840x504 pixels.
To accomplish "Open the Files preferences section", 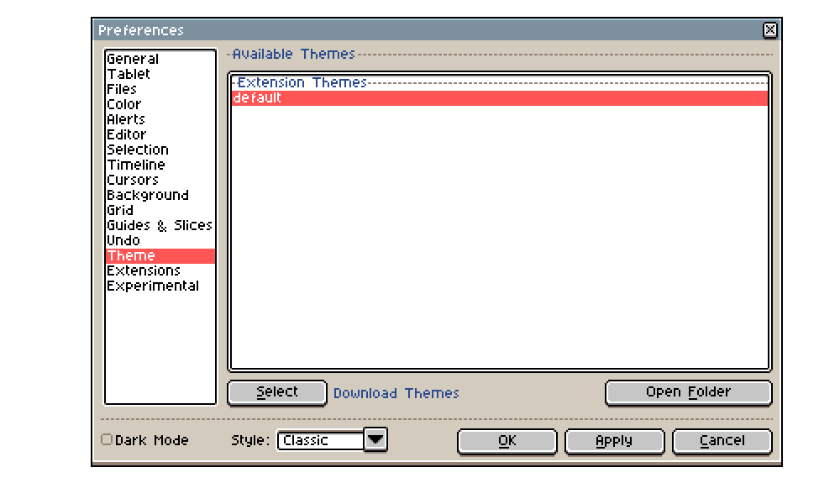I will coord(160,89).
